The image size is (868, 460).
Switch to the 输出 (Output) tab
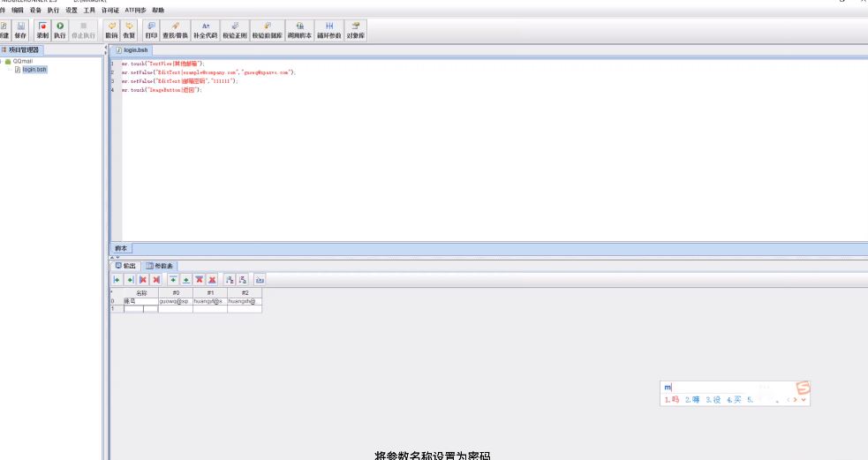tap(125, 266)
